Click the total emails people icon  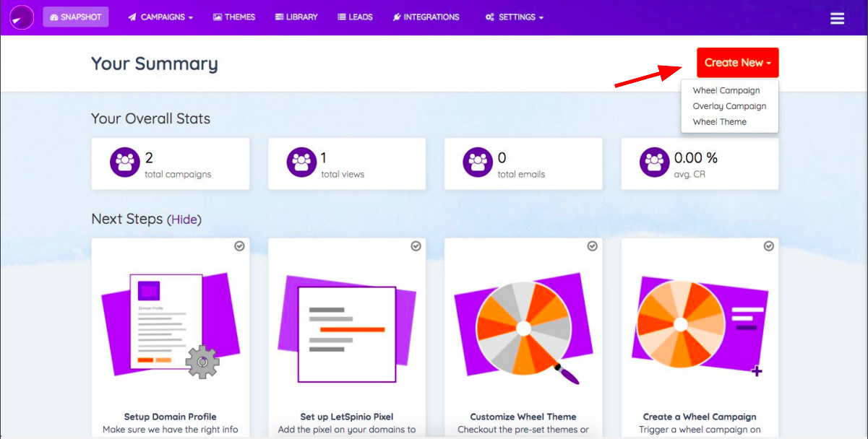pyautogui.click(x=478, y=162)
